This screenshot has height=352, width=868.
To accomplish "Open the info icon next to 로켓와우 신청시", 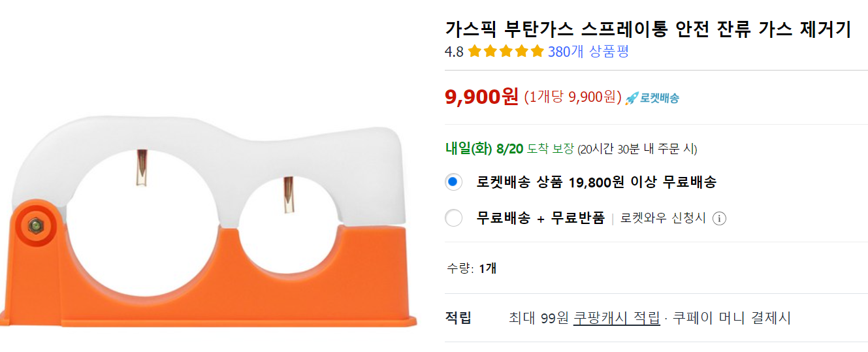I will click(x=719, y=218).
